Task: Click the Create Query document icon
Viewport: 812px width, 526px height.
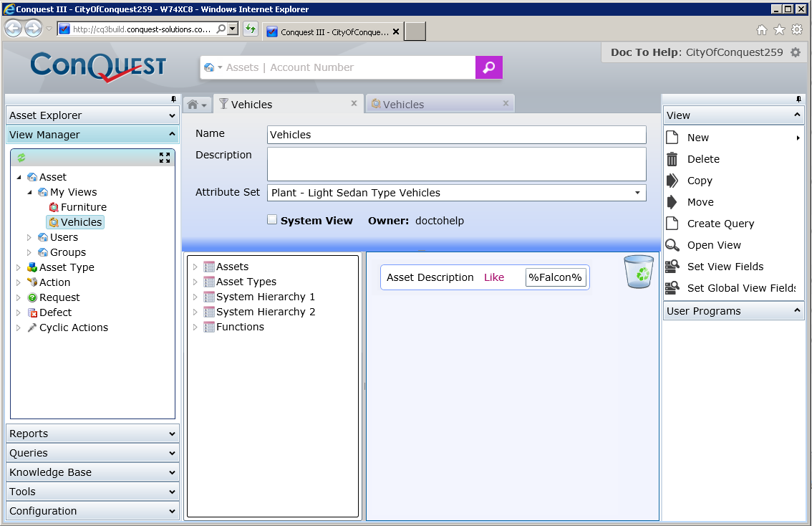Action: coord(672,224)
